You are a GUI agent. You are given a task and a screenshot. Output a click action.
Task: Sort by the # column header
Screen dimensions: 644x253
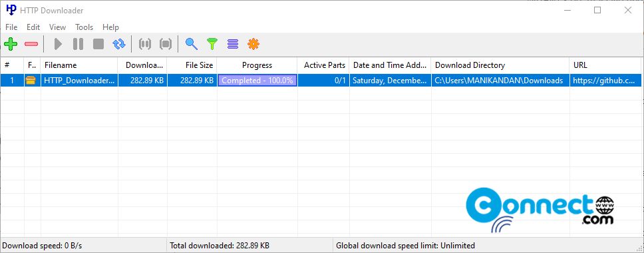[12, 65]
